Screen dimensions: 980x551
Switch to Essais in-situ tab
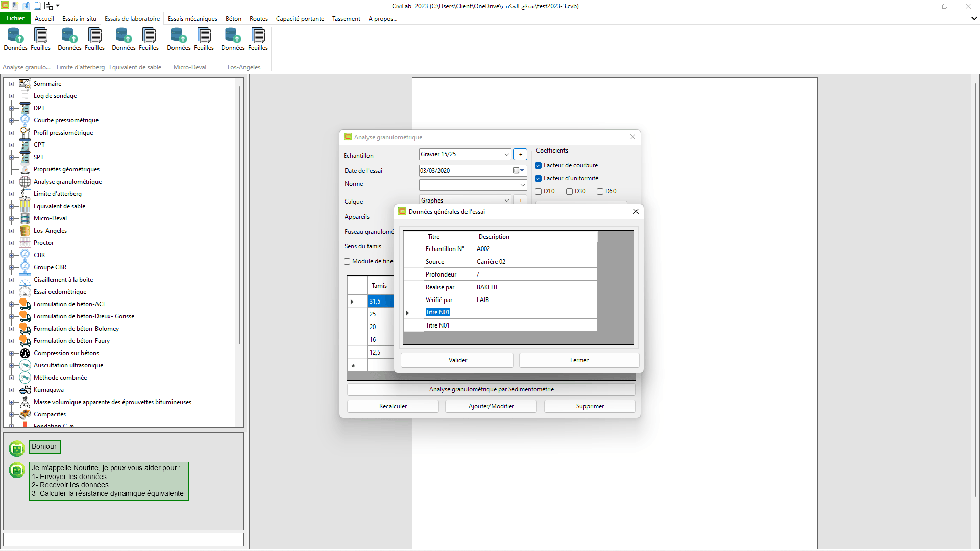coord(79,19)
